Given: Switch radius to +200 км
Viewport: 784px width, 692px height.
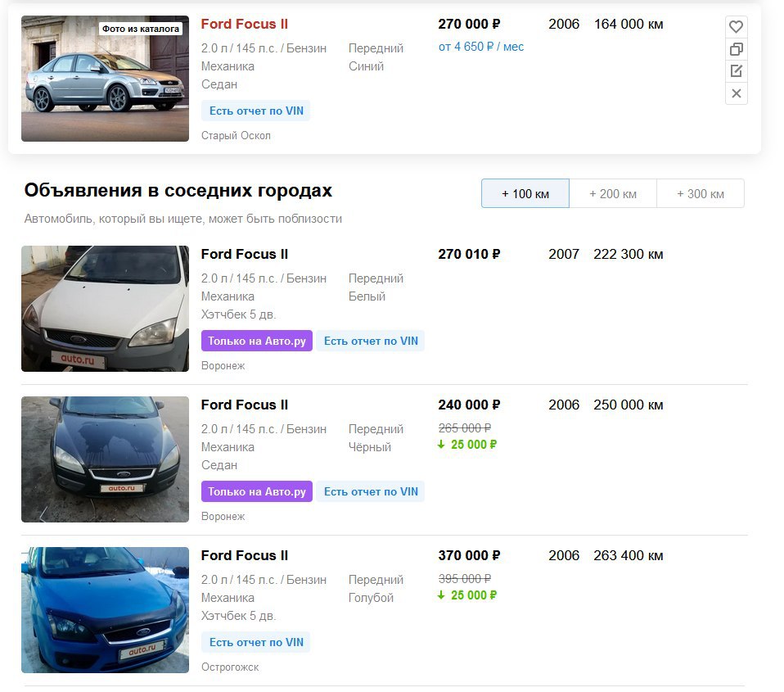Looking at the screenshot, I should pos(612,193).
